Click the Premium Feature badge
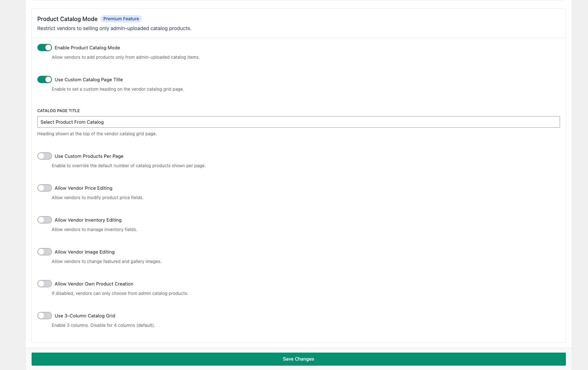 coord(121,19)
